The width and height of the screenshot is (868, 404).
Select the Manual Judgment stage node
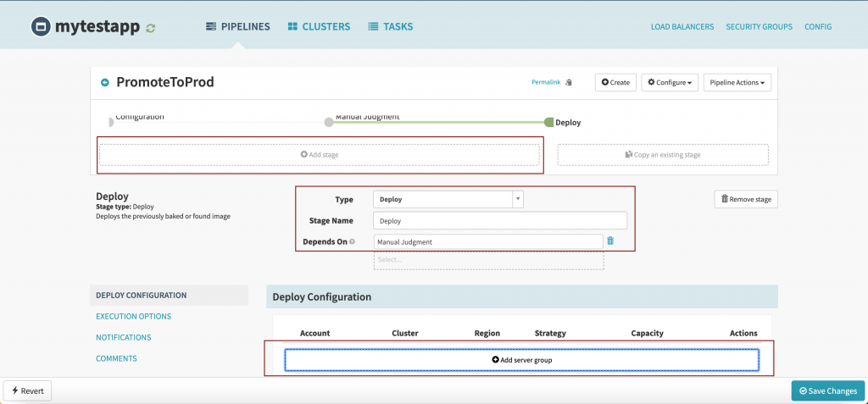click(x=329, y=122)
